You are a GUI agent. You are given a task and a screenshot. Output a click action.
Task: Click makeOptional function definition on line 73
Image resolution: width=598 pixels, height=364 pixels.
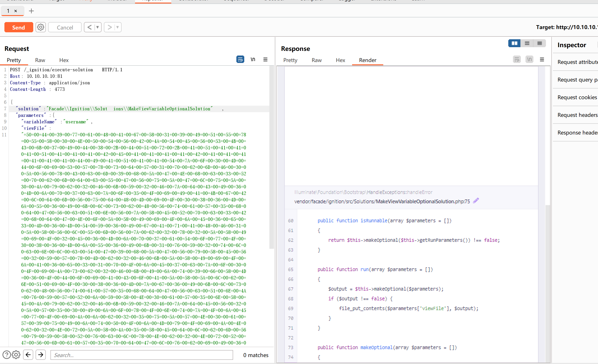tap(387, 348)
